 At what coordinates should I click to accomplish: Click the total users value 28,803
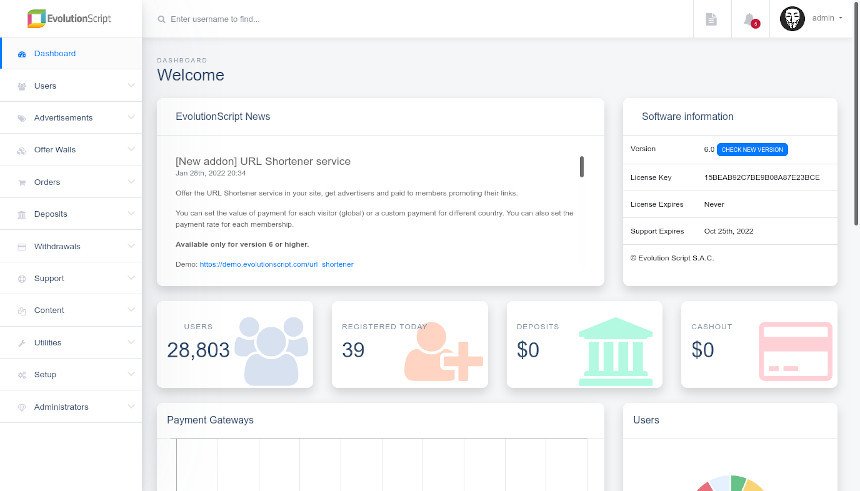click(x=198, y=350)
